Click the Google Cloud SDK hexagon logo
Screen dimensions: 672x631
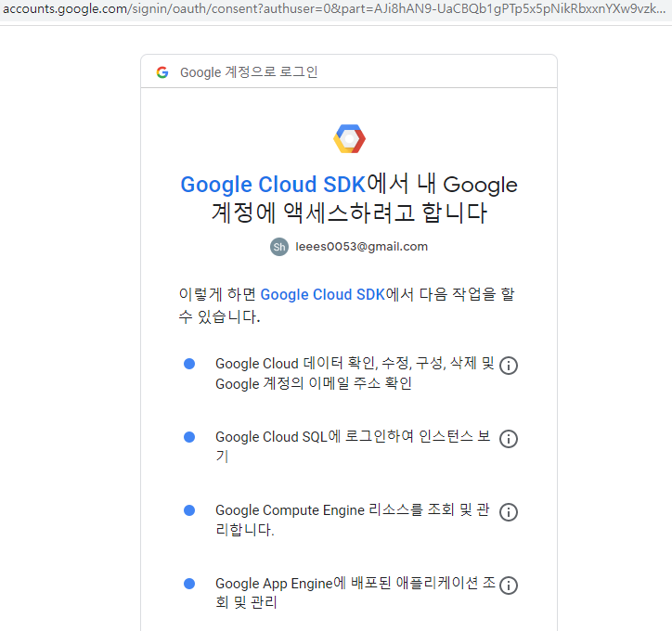coord(349,139)
